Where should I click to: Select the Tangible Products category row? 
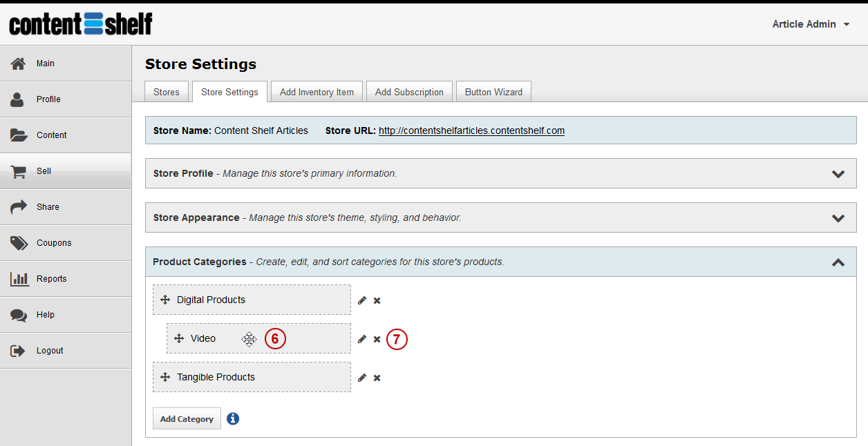252,377
